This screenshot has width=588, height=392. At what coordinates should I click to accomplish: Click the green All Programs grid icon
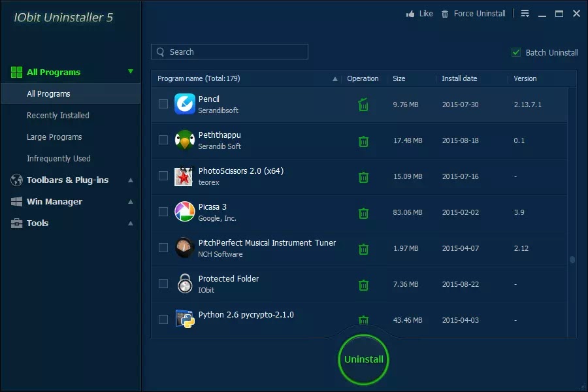(16, 72)
